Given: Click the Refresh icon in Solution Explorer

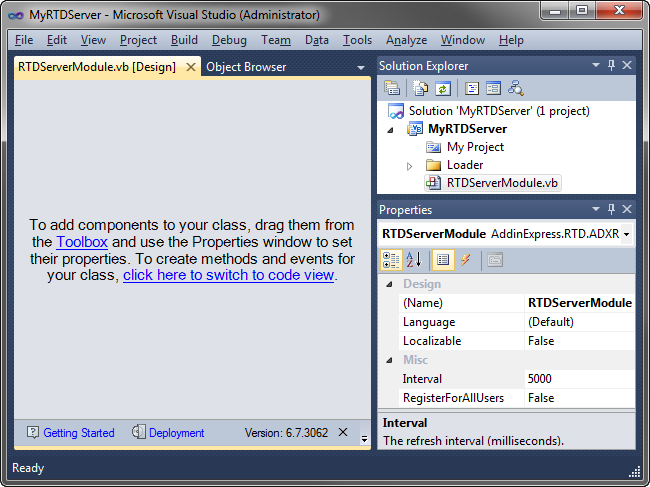Looking at the screenshot, I should (443, 88).
